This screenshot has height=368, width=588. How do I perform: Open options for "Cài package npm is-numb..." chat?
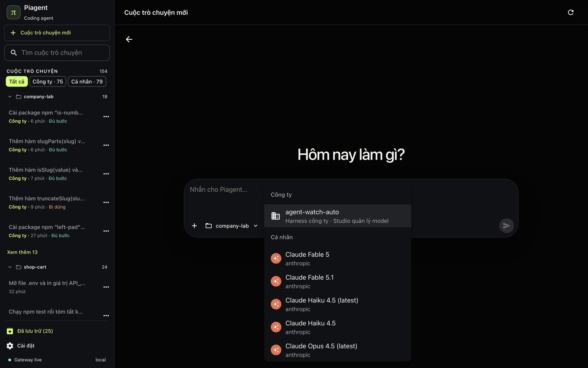pyautogui.click(x=106, y=117)
